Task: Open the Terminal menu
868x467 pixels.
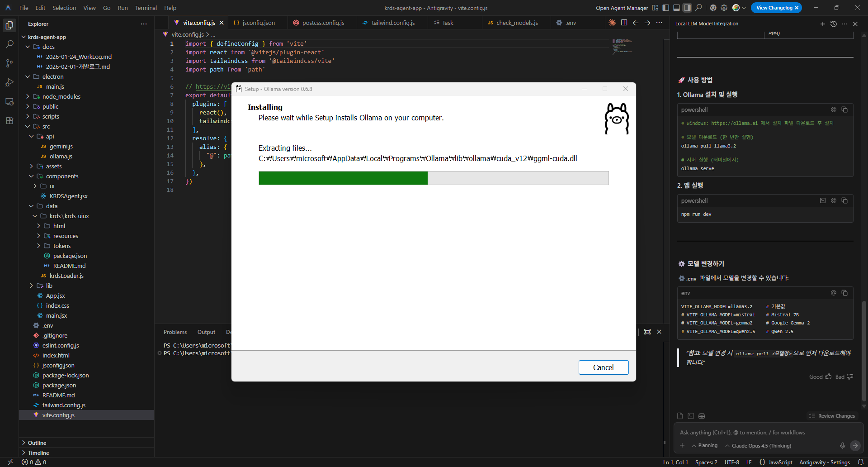Action: pos(146,8)
